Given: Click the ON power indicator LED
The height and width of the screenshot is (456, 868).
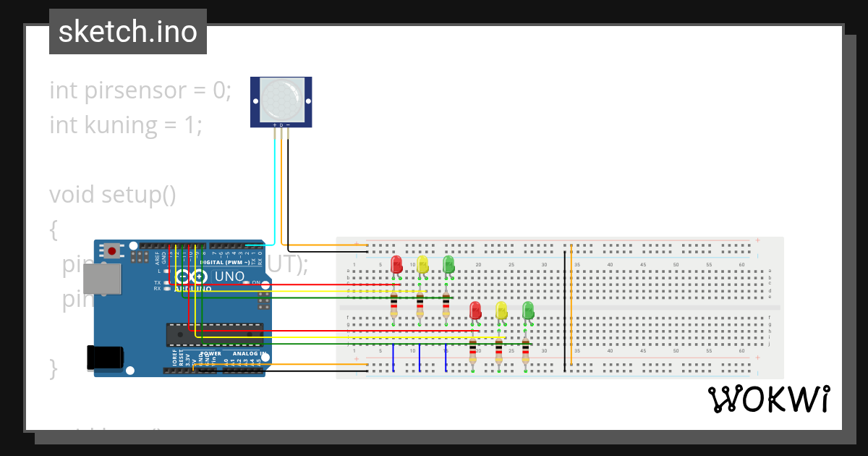Looking at the screenshot, I should [246, 281].
